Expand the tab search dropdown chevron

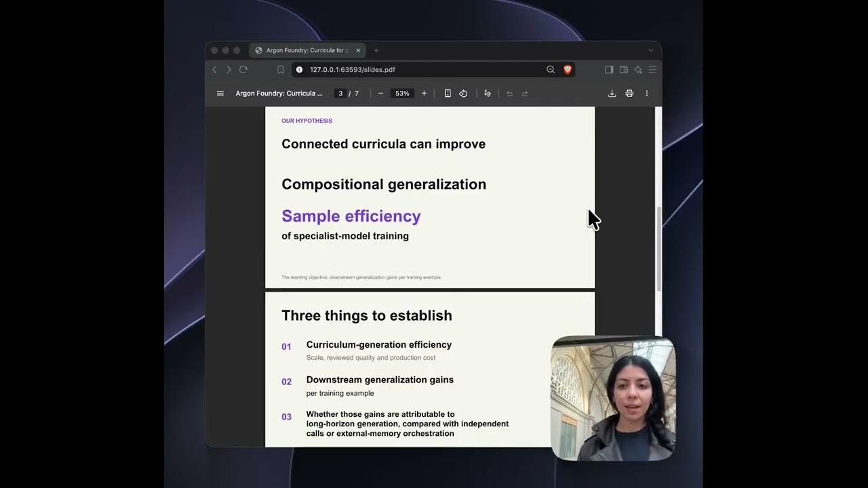coord(650,50)
